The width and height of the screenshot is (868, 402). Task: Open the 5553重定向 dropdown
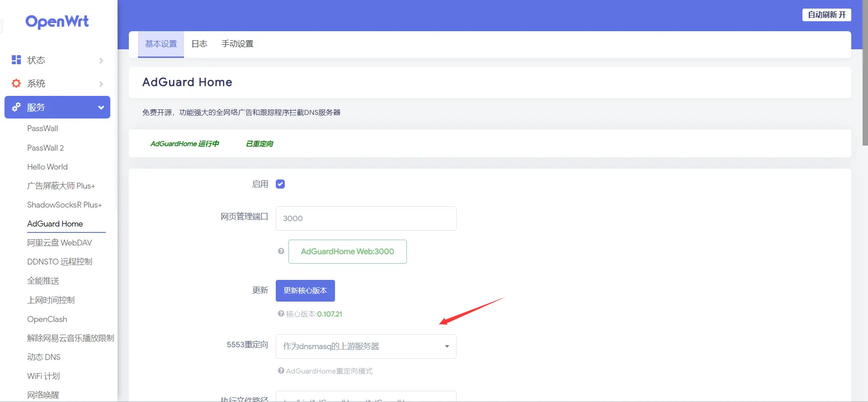(366, 346)
